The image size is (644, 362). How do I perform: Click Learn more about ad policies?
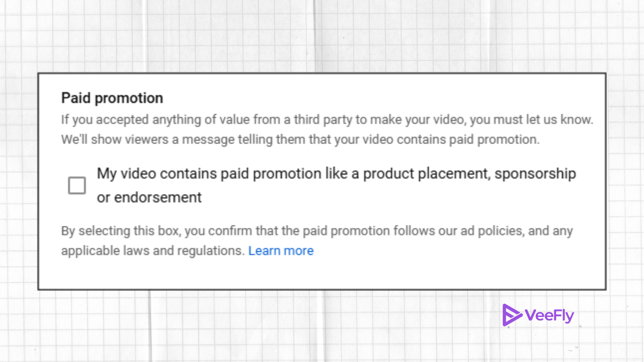pos(281,250)
